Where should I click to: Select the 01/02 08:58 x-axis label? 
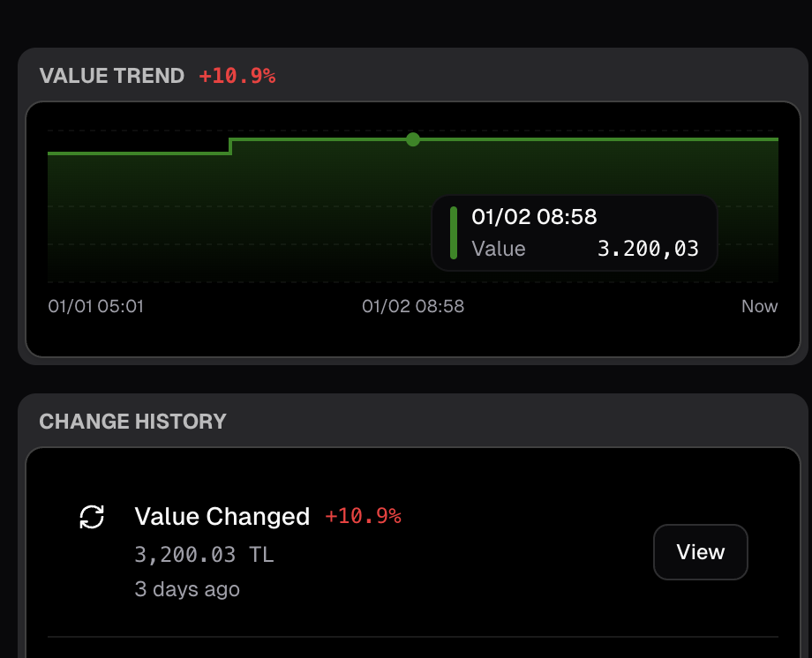(413, 306)
